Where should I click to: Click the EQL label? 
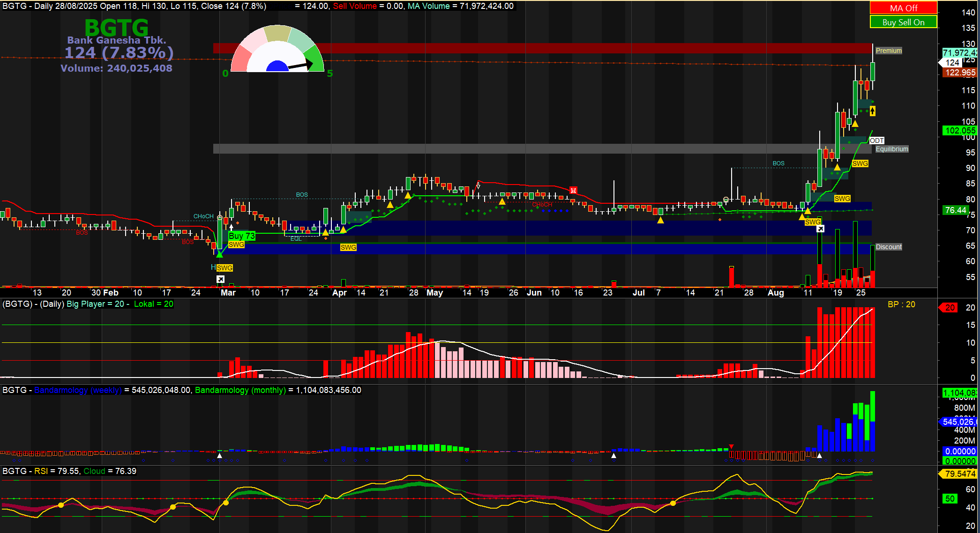[296, 239]
